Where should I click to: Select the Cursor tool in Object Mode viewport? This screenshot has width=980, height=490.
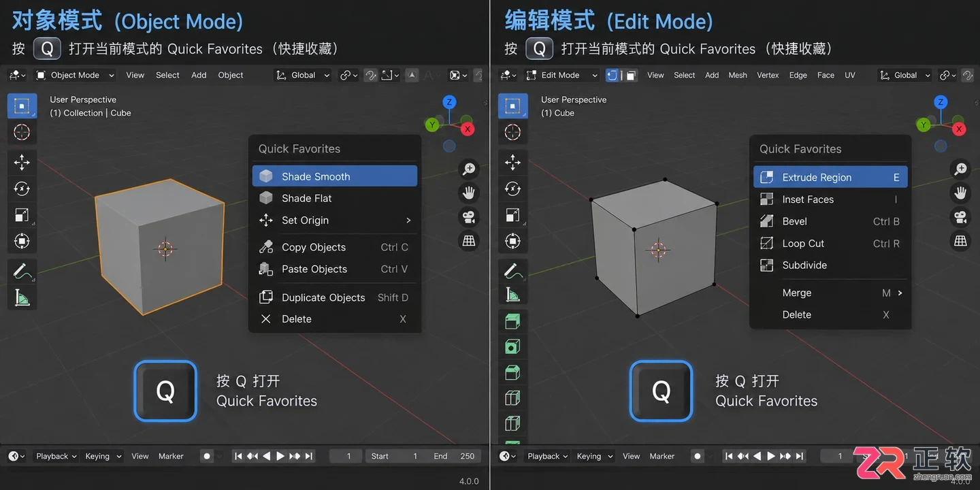[x=22, y=132]
